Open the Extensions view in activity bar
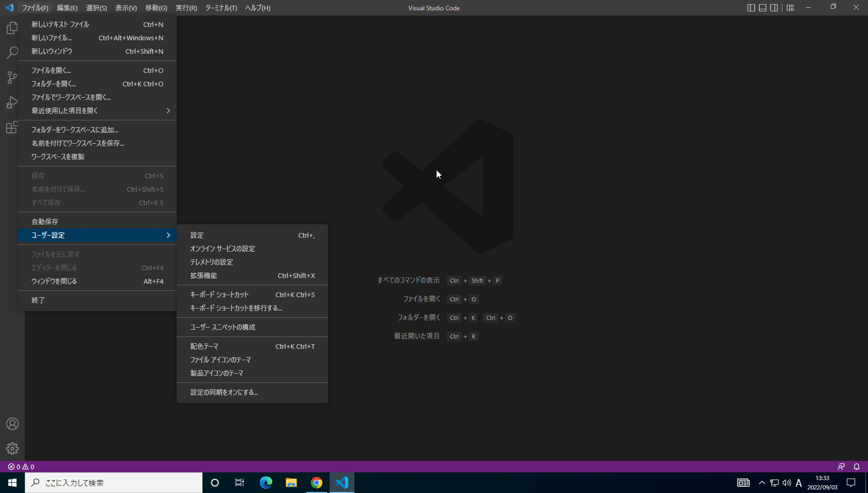This screenshot has width=868, height=493. [x=12, y=127]
